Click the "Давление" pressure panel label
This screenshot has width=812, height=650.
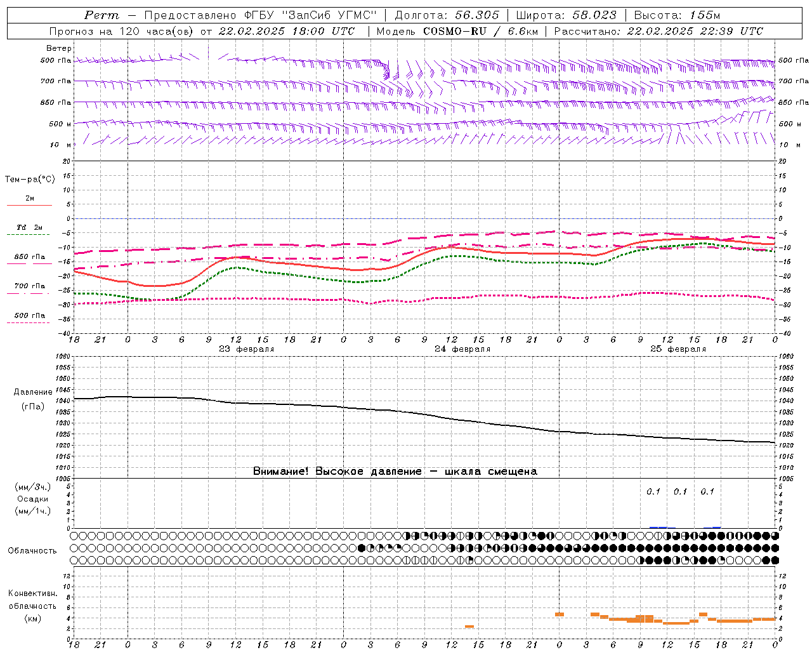(x=33, y=392)
